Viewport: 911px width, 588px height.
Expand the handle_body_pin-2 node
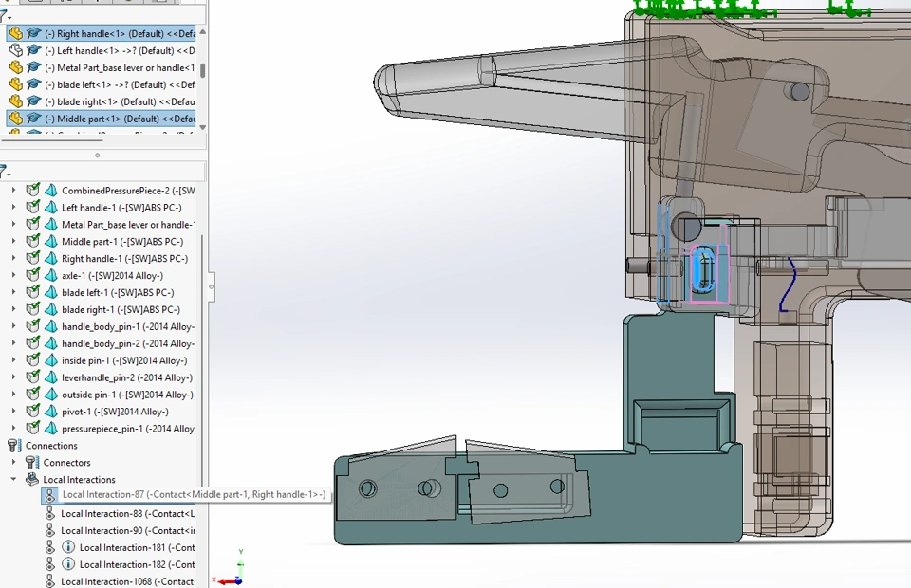(x=14, y=343)
